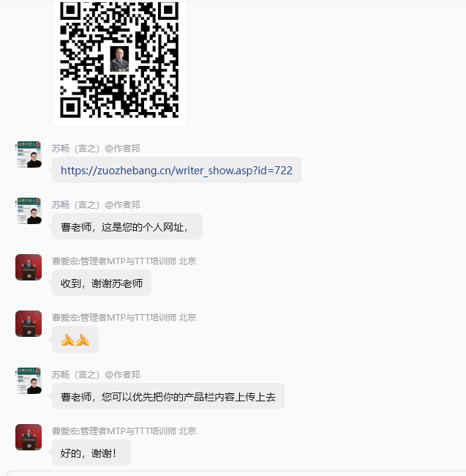This screenshot has width=466, height=476.
Task: Select the message 曹老师，这是您的个人网址
Action: point(127,226)
